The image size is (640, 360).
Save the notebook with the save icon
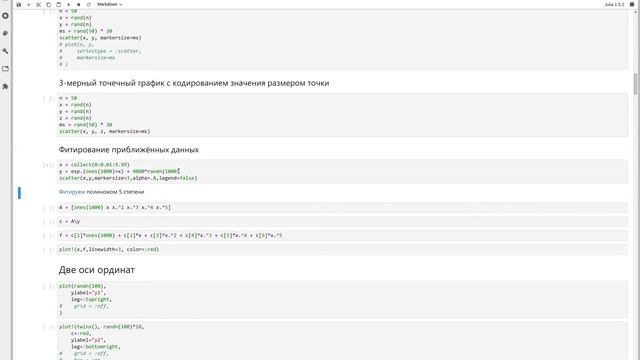(x=18, y=4)
